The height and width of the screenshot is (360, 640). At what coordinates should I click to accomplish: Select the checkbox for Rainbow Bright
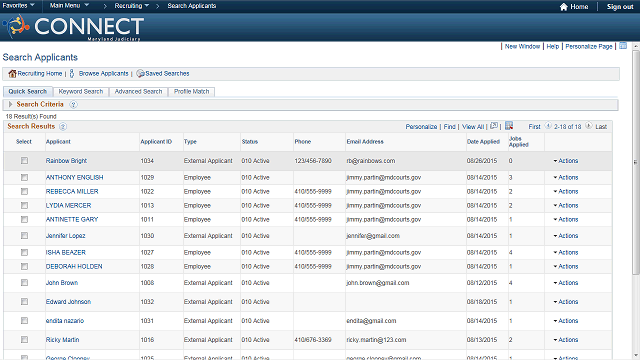coord(24,161)
